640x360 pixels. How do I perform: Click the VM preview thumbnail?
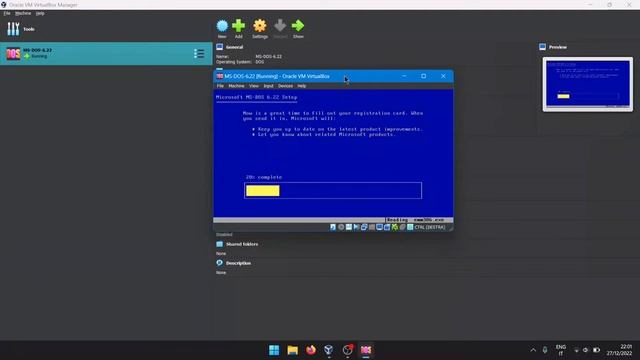tap(588, 84)
